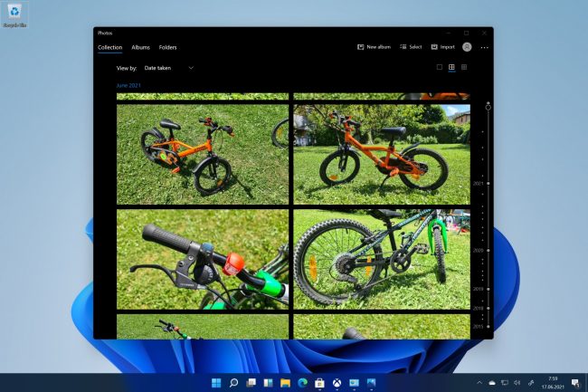Click the June 2021 date heading

(128, 85)
